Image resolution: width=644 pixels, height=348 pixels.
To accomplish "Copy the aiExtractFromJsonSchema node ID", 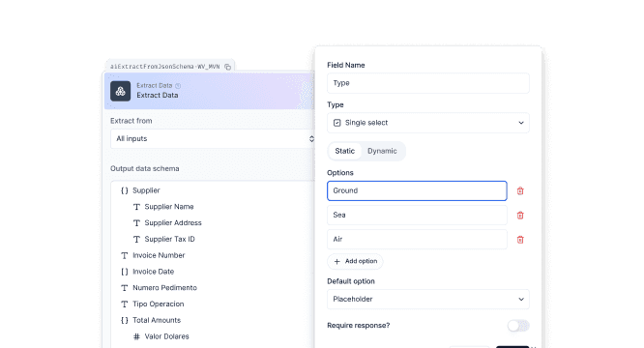I will [227, 67].
